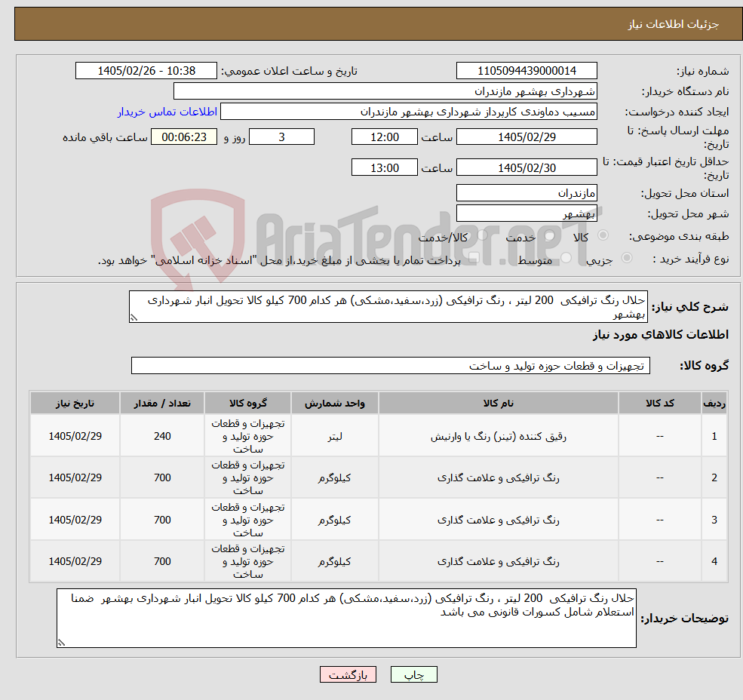Click row 2 item name رنگ ترافیکی
This screenshot has width=743, height=700.
pyautogui.click(x=498, y=477)
